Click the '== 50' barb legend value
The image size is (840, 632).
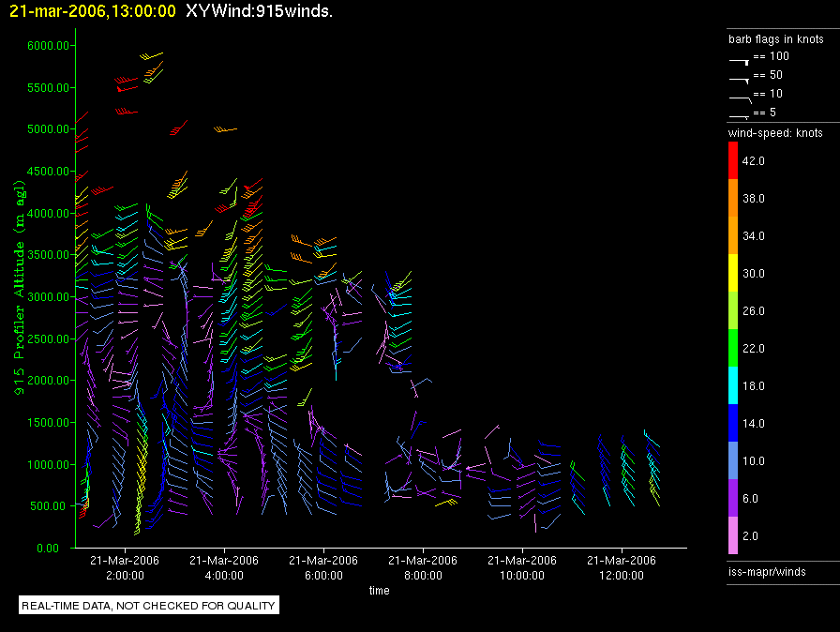[768, 75]
